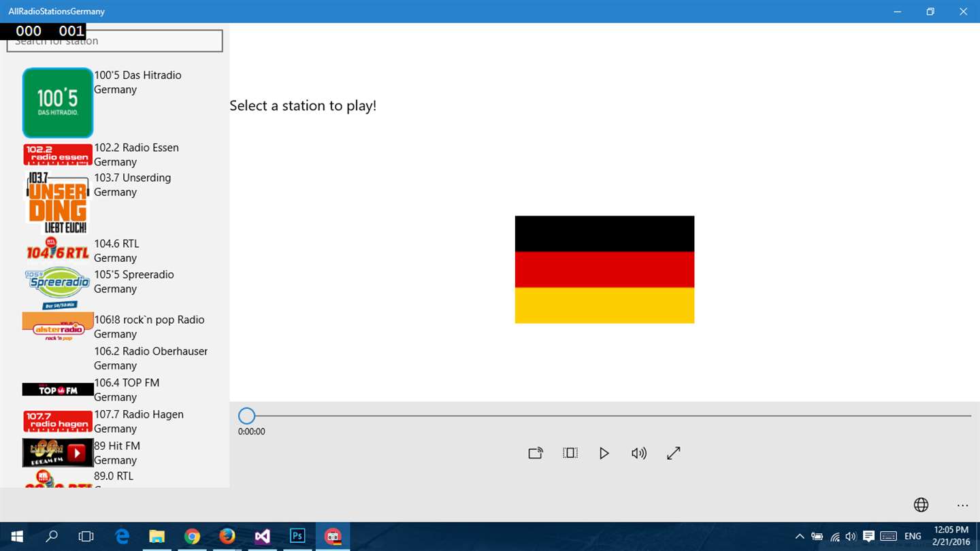
Task: Open the touch keyboard tray icon
Action: coord(888,537)
